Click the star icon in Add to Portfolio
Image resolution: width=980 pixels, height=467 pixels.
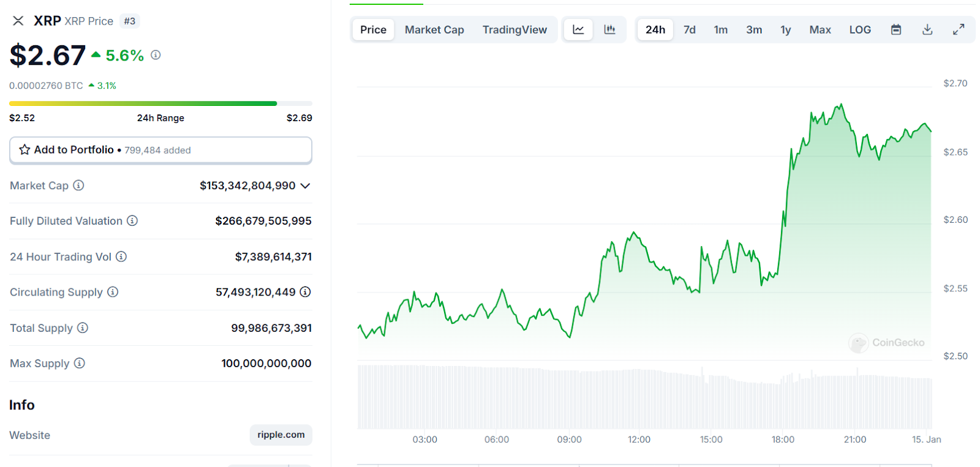click(x=24, y=150)
